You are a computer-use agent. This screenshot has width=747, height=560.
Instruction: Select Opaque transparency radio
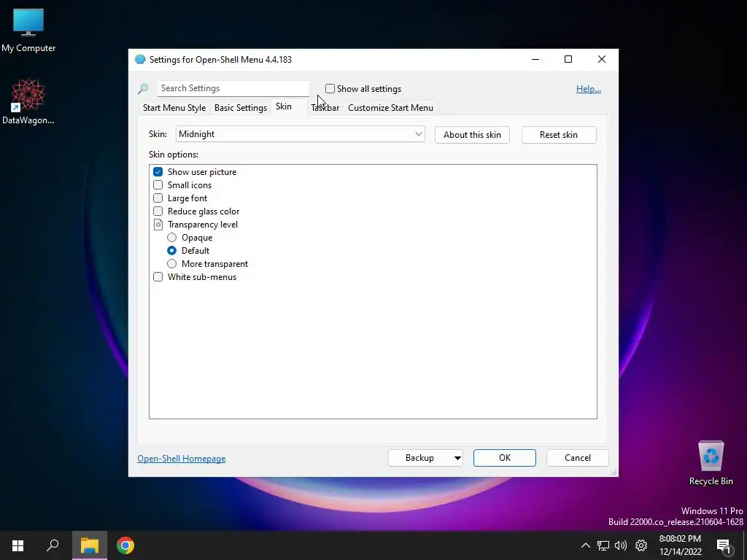click(x=171, y=238)
